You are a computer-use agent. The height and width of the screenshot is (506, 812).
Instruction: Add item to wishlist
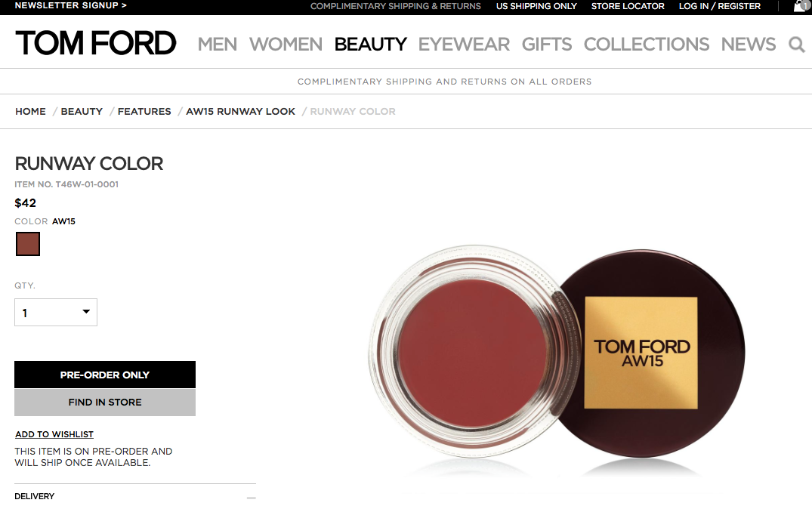[x=54, y=434]
